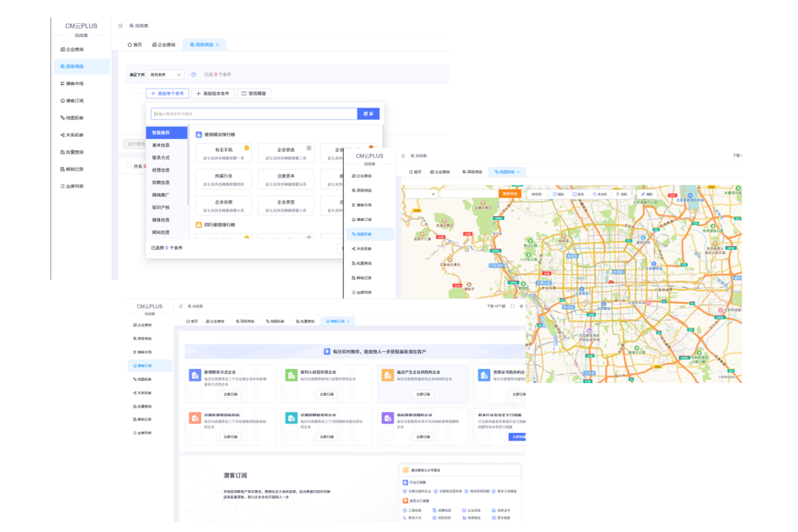Activate the 测距 distance measuring tool

pos(646,194)
